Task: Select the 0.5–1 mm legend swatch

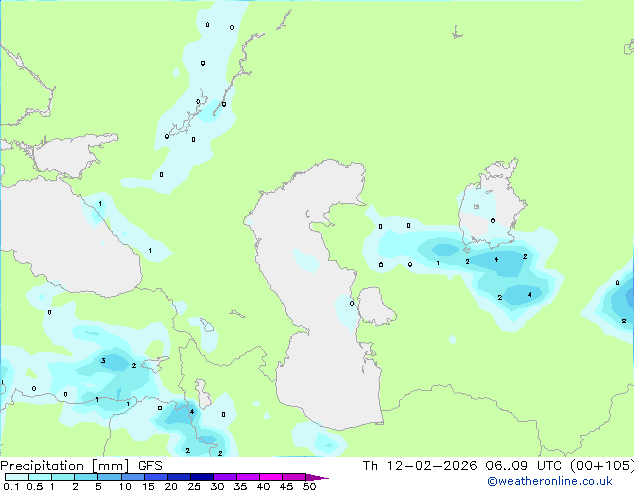Action: tap(40, 477)
